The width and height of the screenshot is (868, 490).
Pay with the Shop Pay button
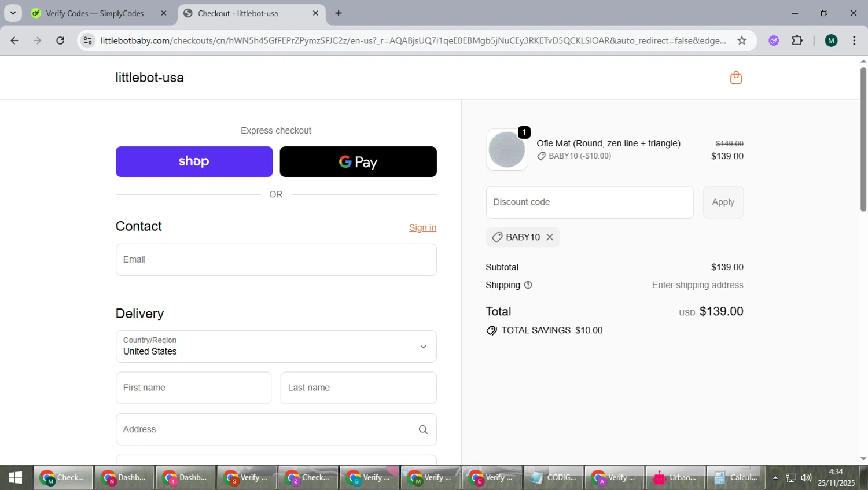click(x=194, y=161)
